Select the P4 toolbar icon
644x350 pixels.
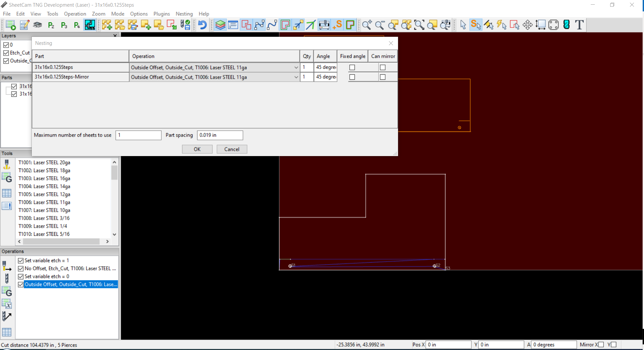coord(77,25)
